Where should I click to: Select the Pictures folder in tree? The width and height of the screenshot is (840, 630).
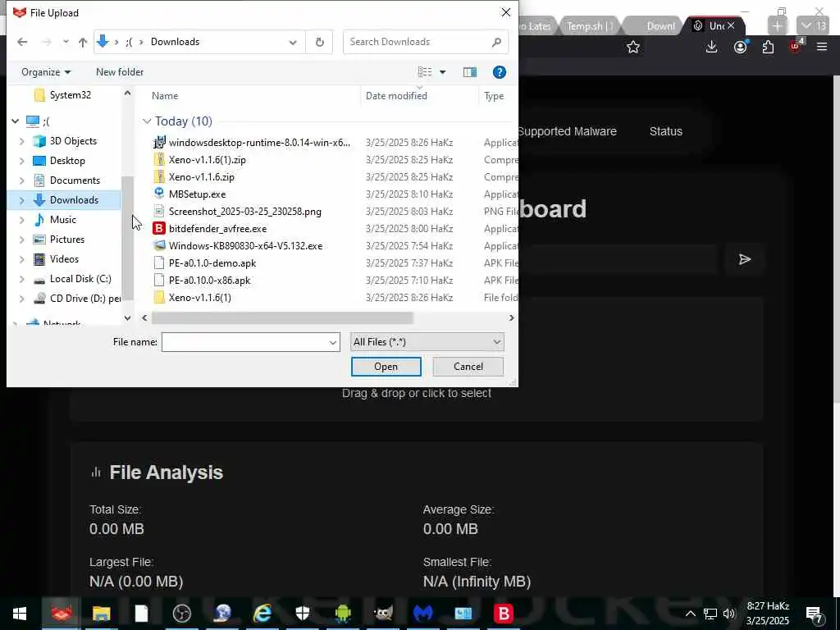pyautogui.click(x=67, y=240)
